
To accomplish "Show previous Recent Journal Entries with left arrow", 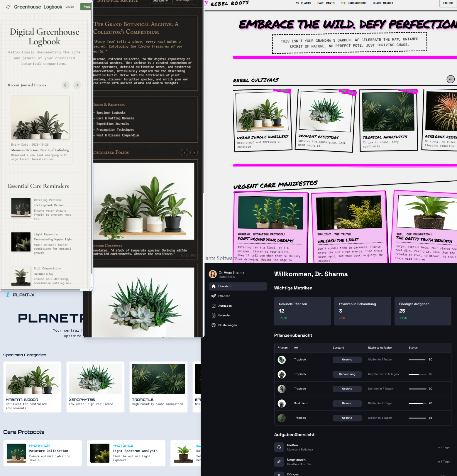I will coord(66,85).
